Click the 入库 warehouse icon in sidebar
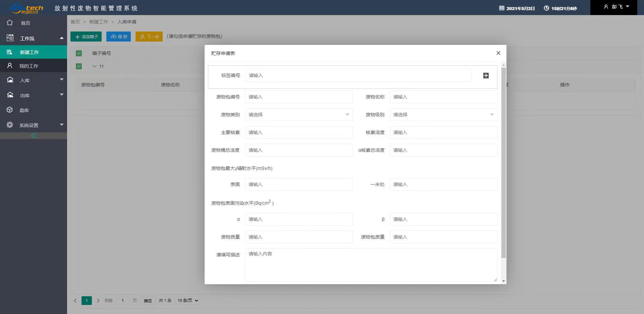This screenshot has width=644, height=314. (10, 80)
